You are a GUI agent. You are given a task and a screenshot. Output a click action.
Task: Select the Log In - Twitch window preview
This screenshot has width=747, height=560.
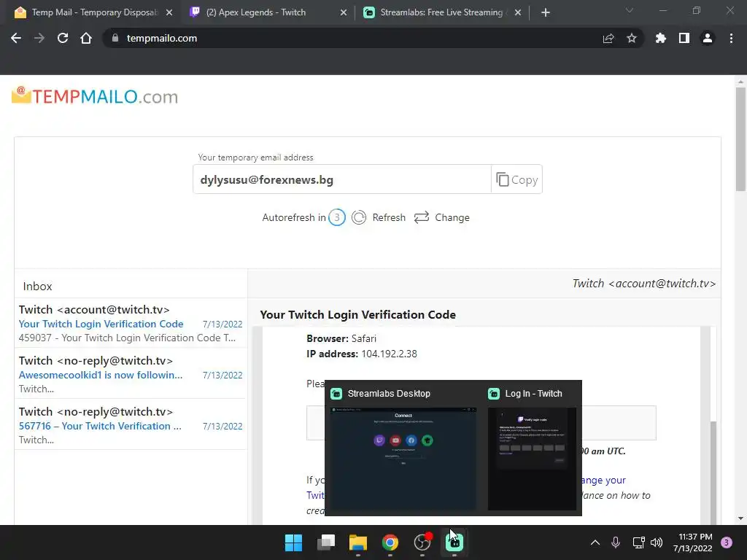[532, 448]
